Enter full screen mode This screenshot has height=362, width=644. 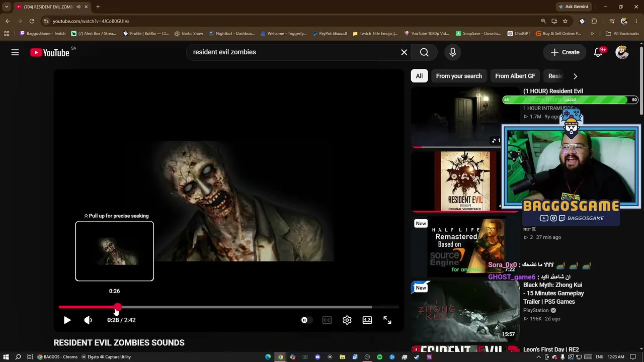(x=387, y=320)
